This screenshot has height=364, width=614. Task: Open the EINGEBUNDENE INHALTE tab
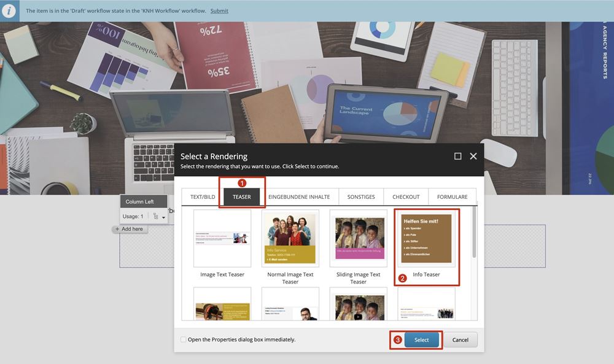299,197
